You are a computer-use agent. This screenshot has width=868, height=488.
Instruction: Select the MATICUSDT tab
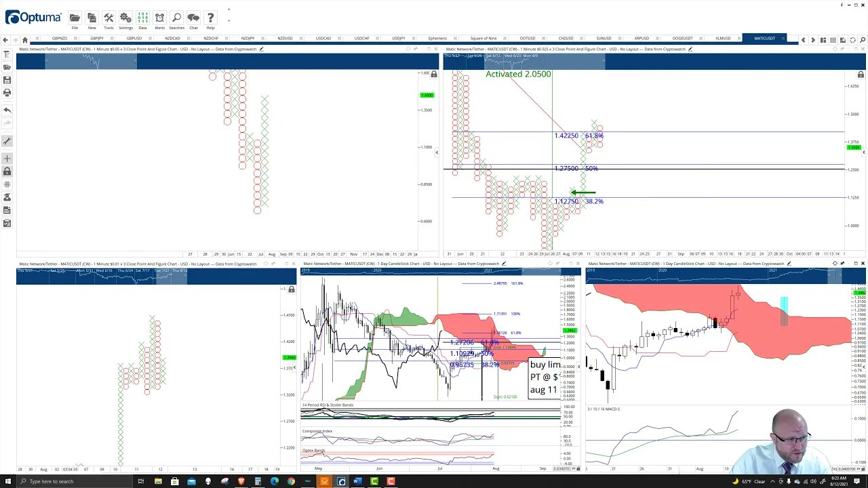point(764,38)
